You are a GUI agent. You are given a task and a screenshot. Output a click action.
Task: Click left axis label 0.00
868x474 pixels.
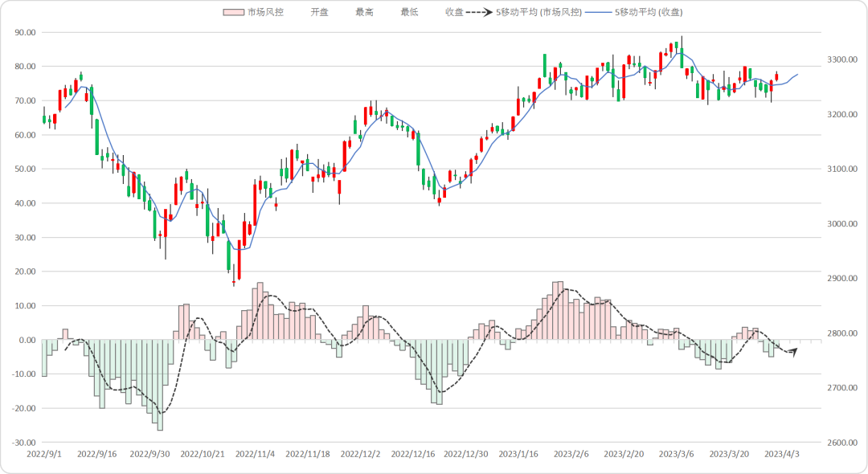coord(27,340)
